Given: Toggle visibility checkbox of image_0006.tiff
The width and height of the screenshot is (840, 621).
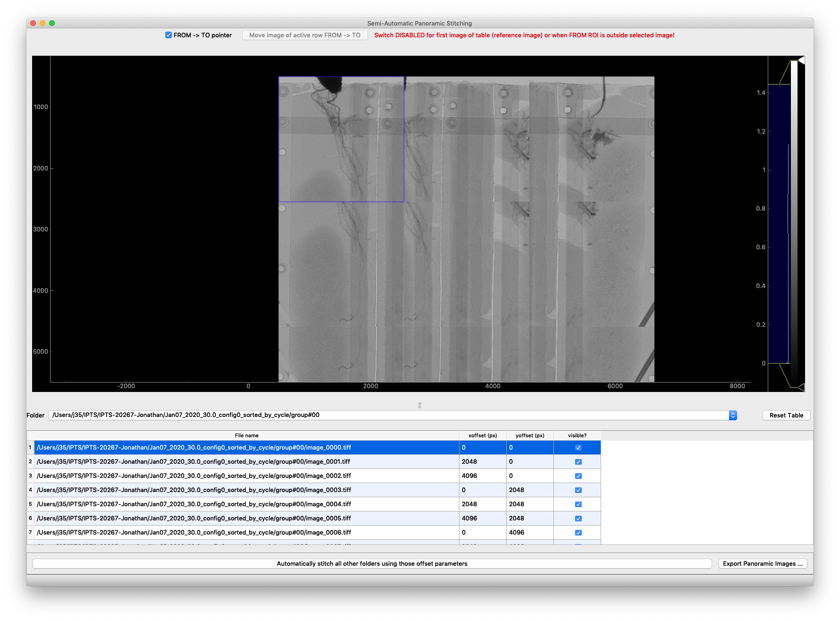Looking at the screenshot, I should point(578,533).
